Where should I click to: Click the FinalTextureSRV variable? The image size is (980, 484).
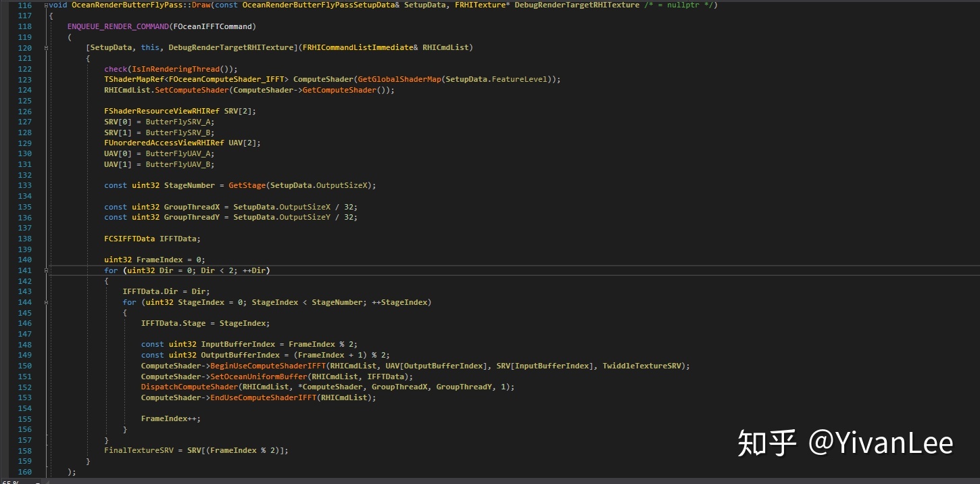(x=139, y=450)
